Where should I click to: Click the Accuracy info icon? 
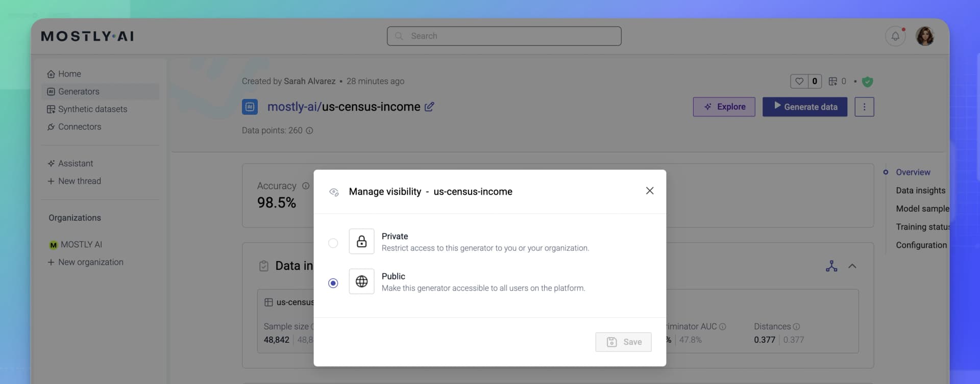[x=306, y=186]
